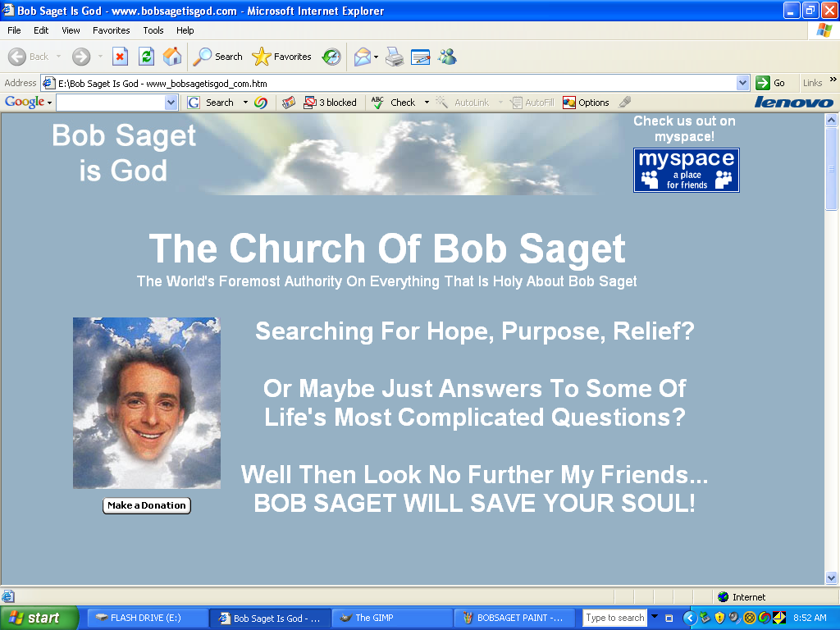The width and height of the screenshot is (840, 630).
Task: Open the Google search box dropdown
Action: tap(171, 103)
